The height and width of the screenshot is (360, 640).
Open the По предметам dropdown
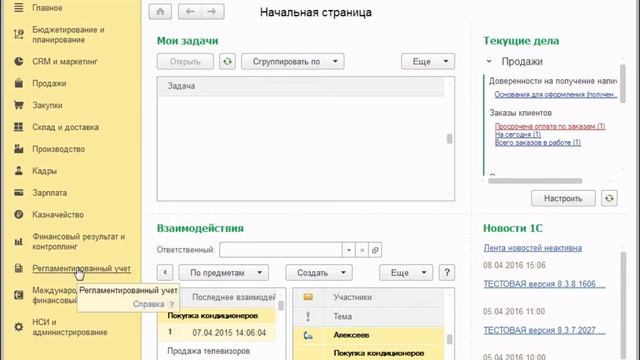click(x=224, y=272)
